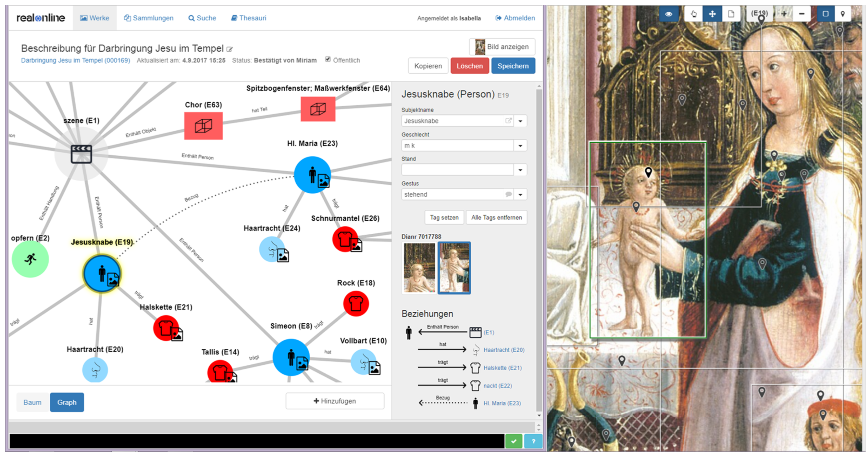Follow the Haartracht (E20) relation link

[504, 350]
